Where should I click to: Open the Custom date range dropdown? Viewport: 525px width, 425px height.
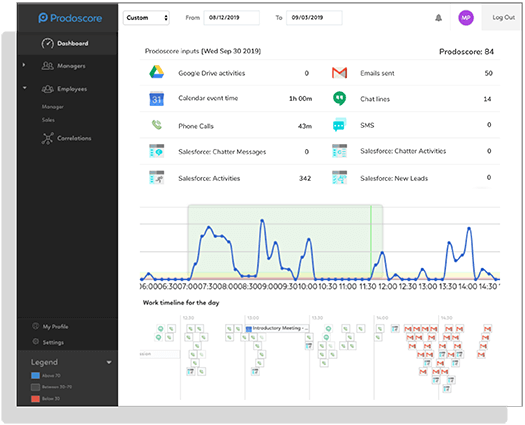point(146,18)
